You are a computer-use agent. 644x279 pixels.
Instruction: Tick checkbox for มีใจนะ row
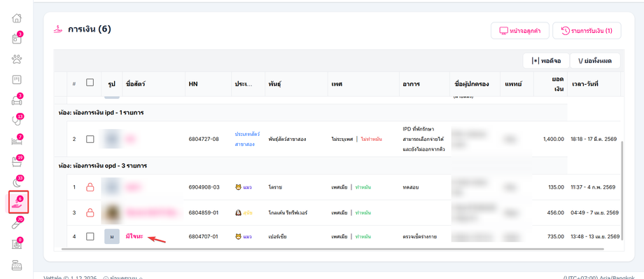[90, 237]
